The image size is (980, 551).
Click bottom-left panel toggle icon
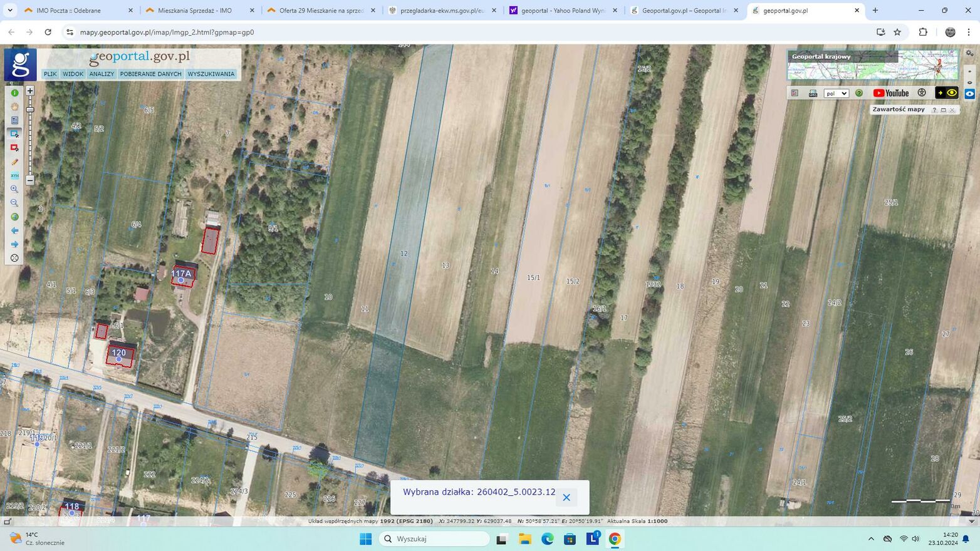[8, 521]
